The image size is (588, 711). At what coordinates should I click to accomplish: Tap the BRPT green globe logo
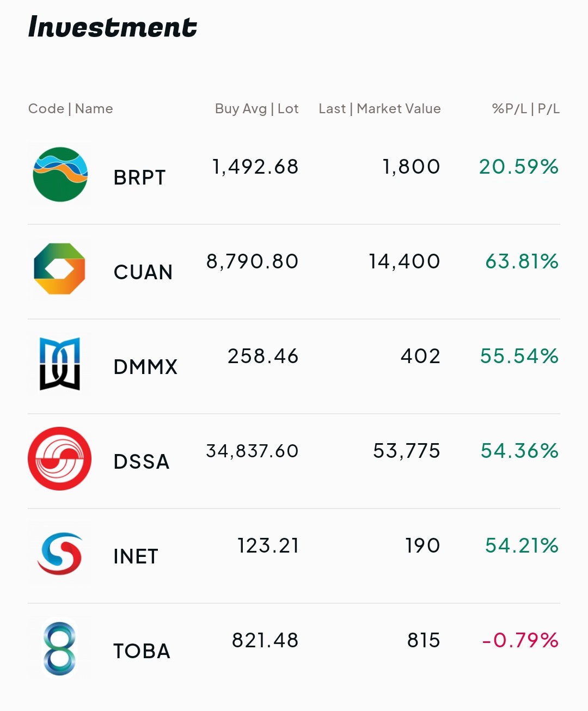coord(60,174)
